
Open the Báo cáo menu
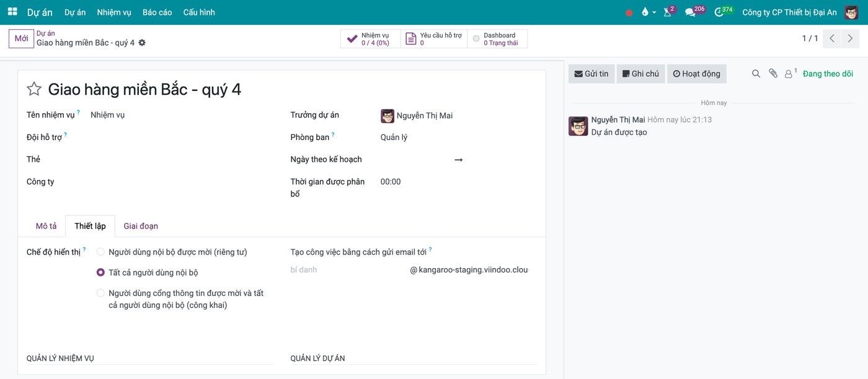point(157,12)
